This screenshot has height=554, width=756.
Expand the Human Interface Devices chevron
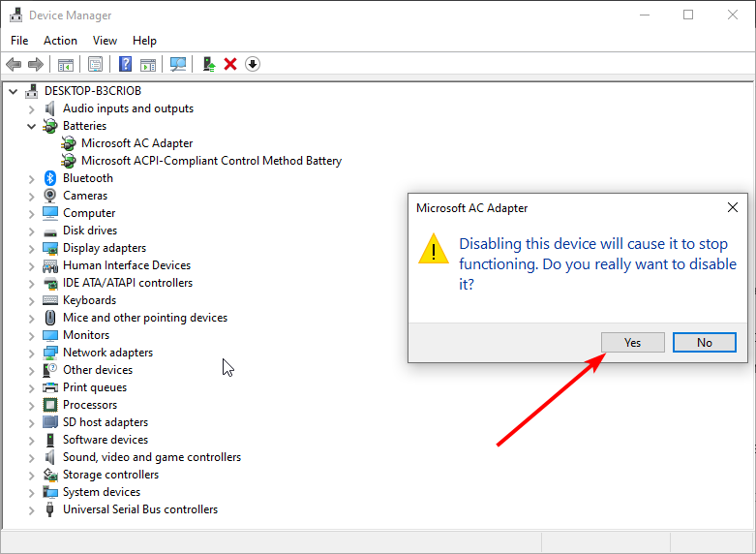click(x=31, y=266)
